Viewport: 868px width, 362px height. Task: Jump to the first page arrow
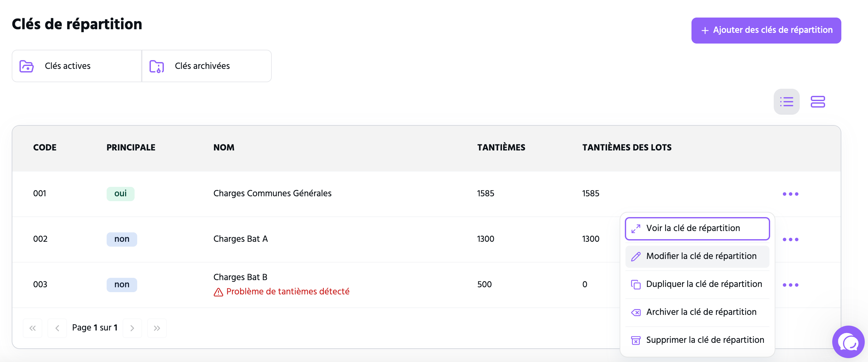pos(33,328)
